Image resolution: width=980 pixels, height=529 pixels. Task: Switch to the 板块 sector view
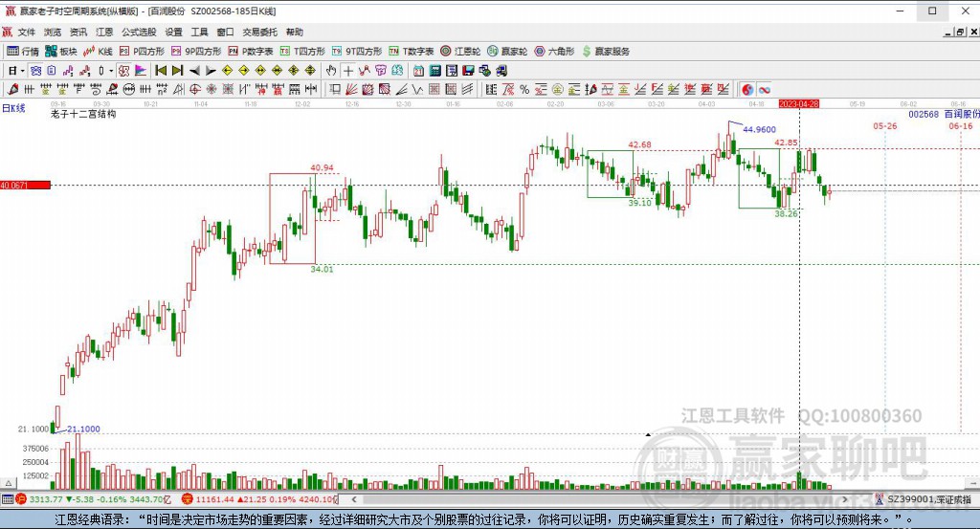(61, 52)
